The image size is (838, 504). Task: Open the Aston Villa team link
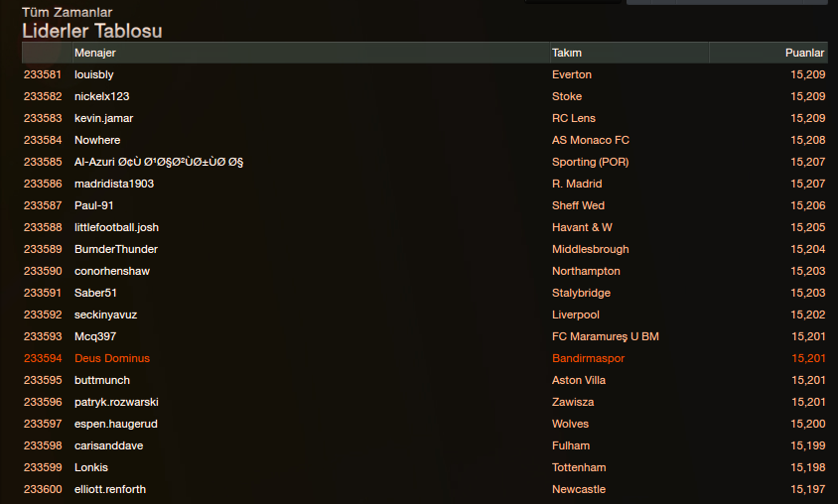[x=579, y=381]
